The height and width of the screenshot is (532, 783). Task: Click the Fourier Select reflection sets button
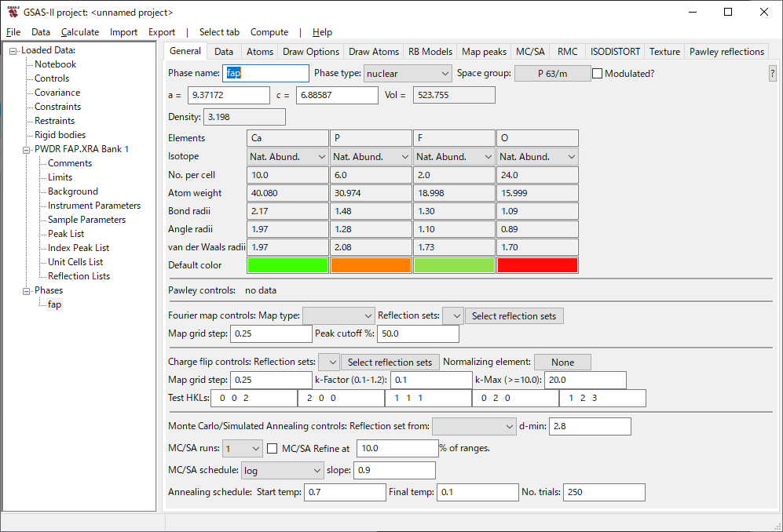point(514,316)
